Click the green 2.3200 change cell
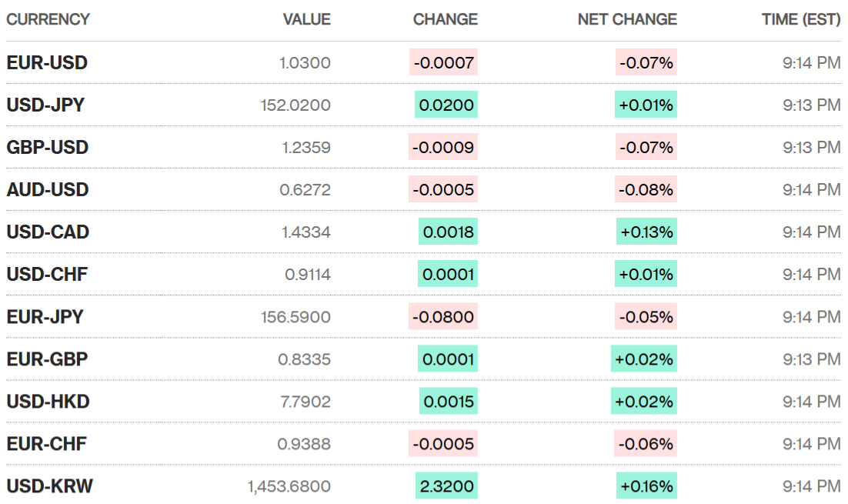This screenshot has height=504, width=848. [446, 486]
